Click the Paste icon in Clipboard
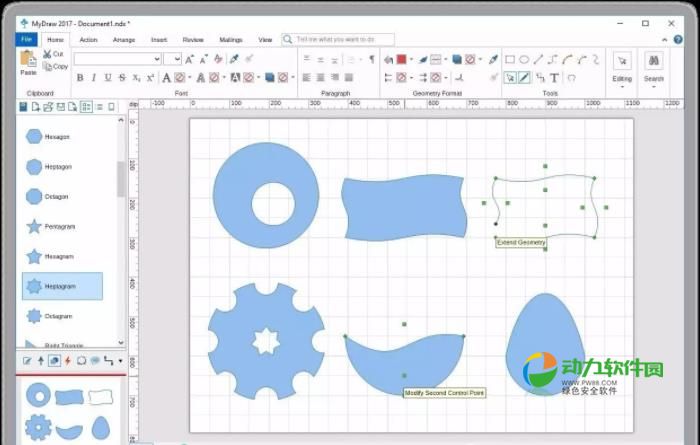 pyautogui.click(x=28, y=62)
